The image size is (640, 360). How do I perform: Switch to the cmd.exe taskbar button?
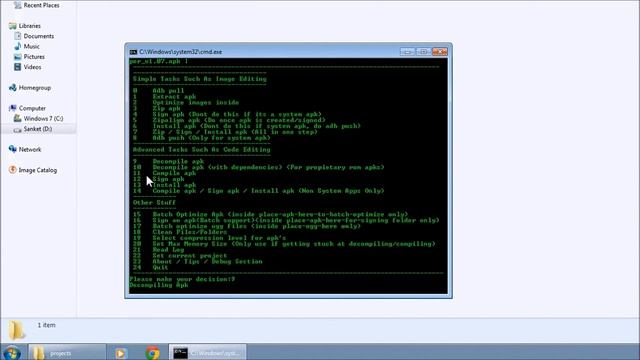click(x=208, y=352)
